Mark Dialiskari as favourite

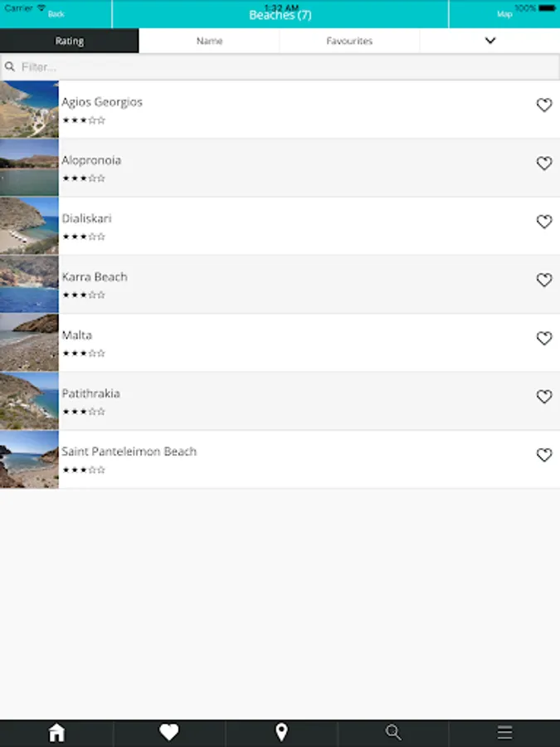pyautogui.click(x=544, y=222)
